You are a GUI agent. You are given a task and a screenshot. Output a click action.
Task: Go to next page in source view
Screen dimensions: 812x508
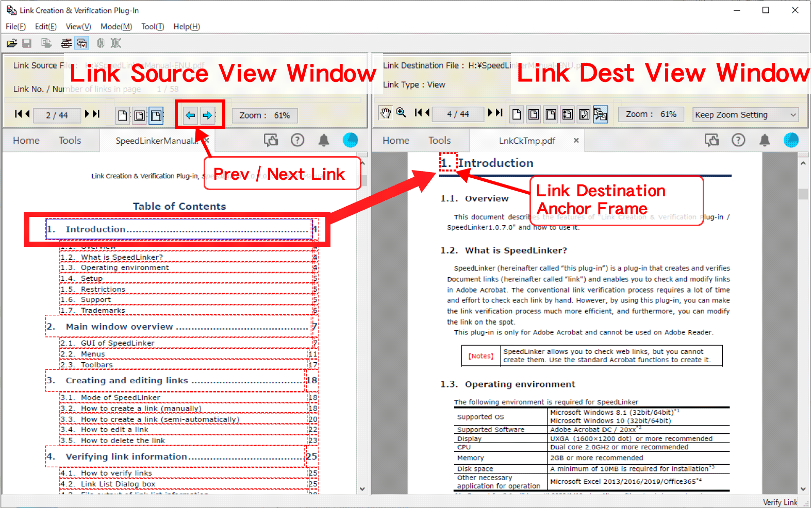88,114
